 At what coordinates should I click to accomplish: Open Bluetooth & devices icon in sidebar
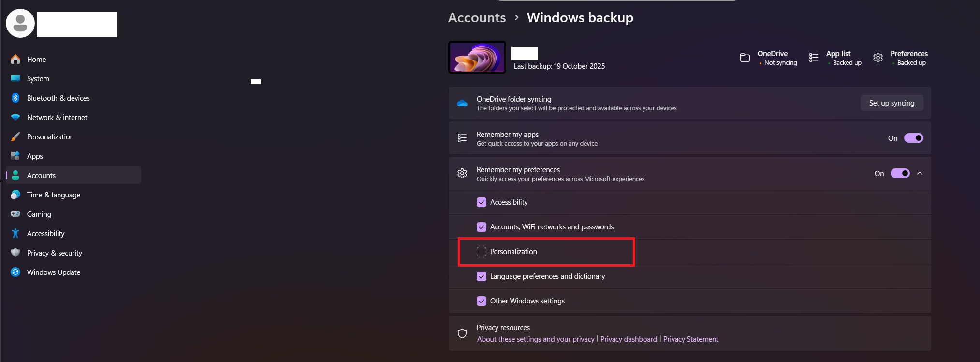(15, 98)
